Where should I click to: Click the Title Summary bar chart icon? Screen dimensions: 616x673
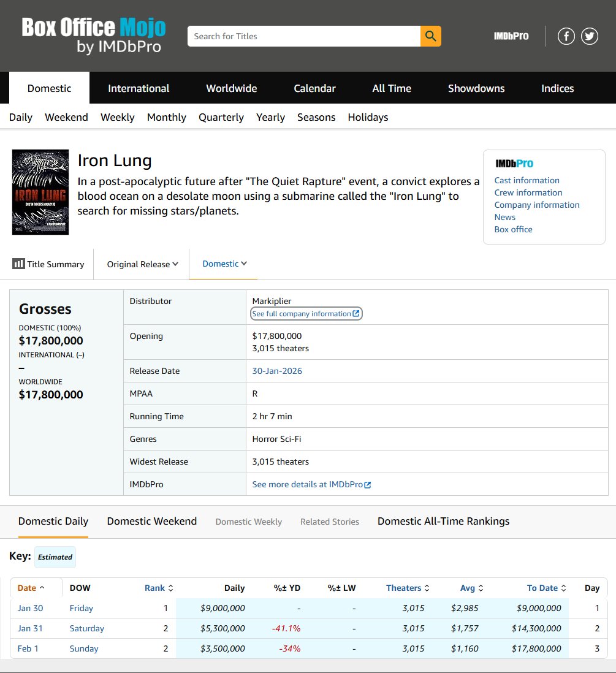18,264
